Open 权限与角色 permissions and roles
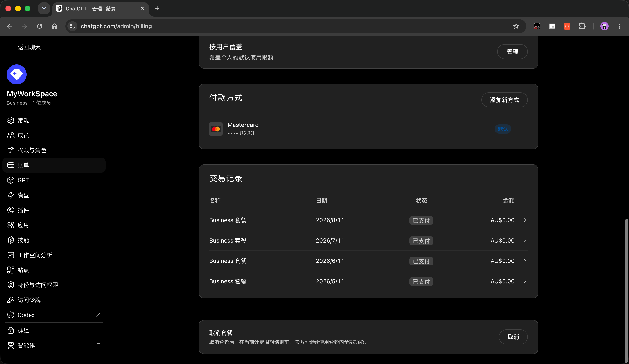Image resolution: width=629 pixels, height=364 pixels. [54, 150]
